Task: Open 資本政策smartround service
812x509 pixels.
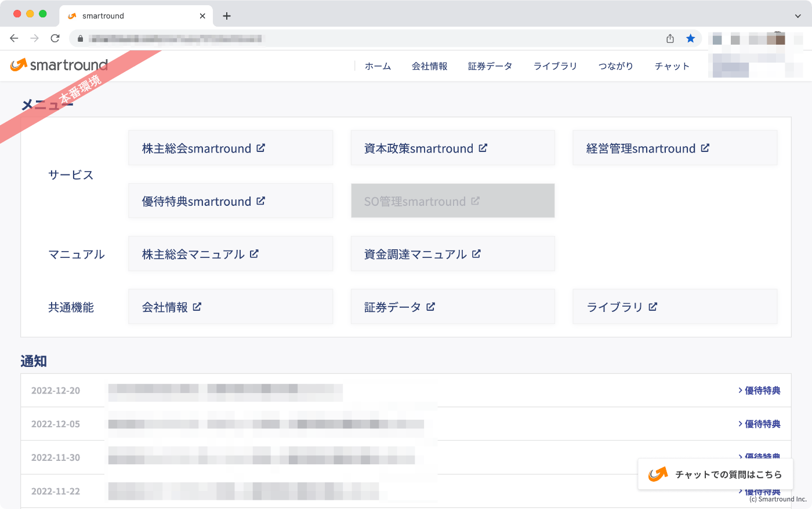Action: [x=453, y=148]
